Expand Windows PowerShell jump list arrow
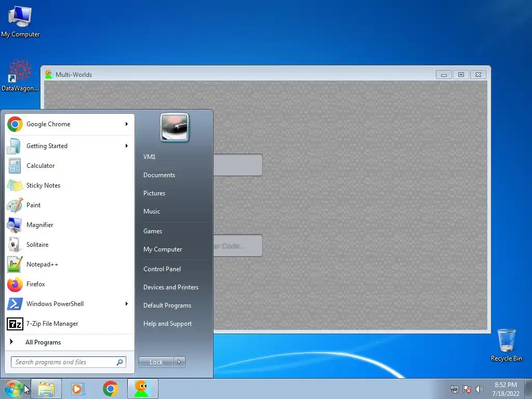 127,303
